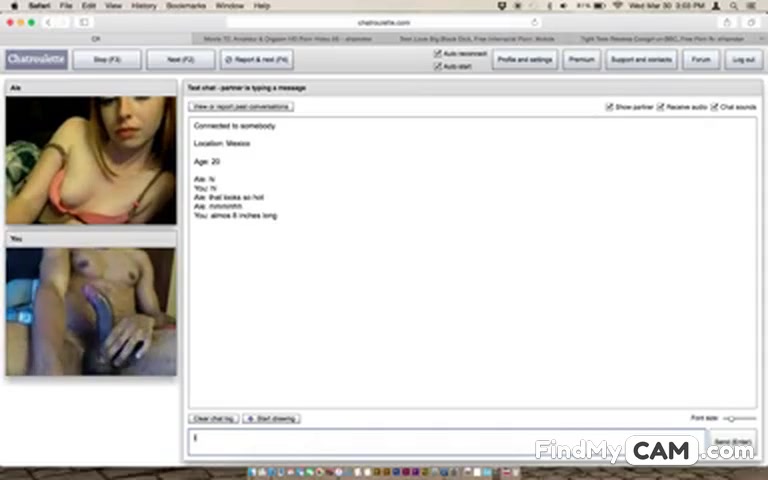The height and width of the screenshot is (480, 768).
Task: Show the Safari sidebar
Action: click(84, 22)
